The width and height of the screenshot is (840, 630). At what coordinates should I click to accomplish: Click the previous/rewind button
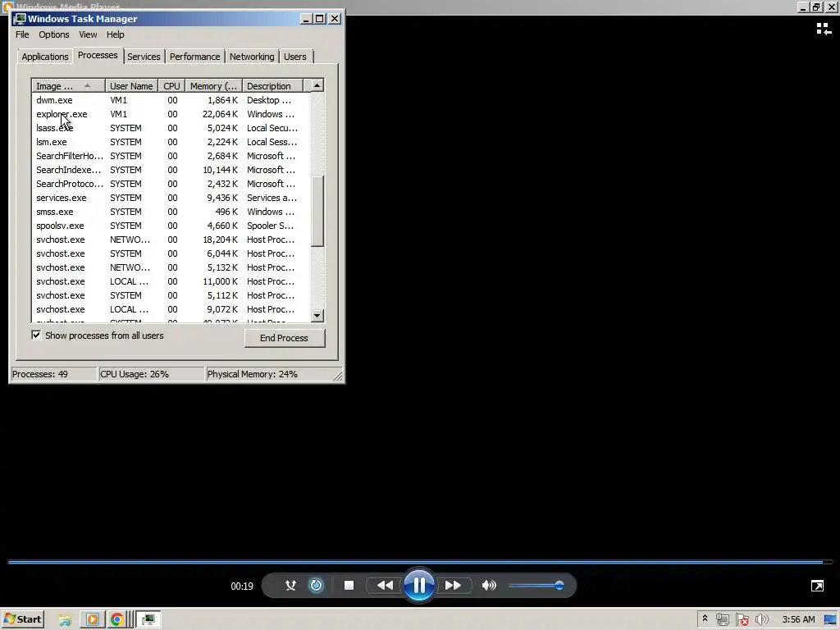[385, 585]
